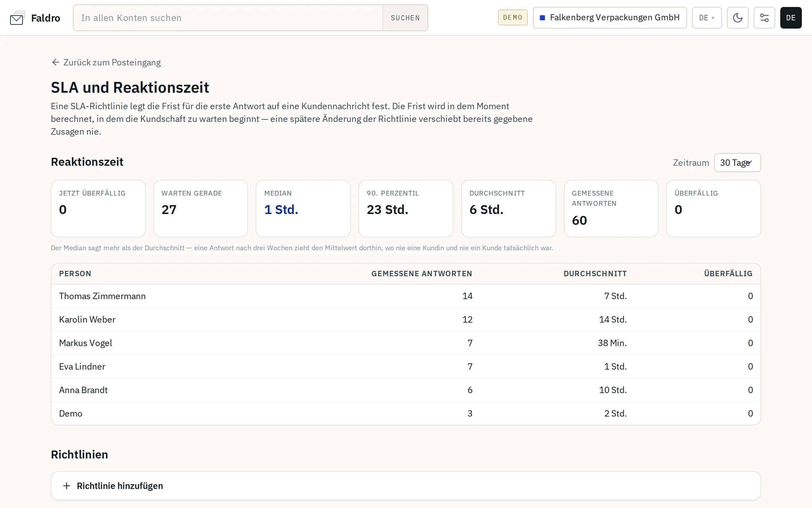812x508 pixels.
Task: Open the DE language dropdown
Action: [707, 18]
